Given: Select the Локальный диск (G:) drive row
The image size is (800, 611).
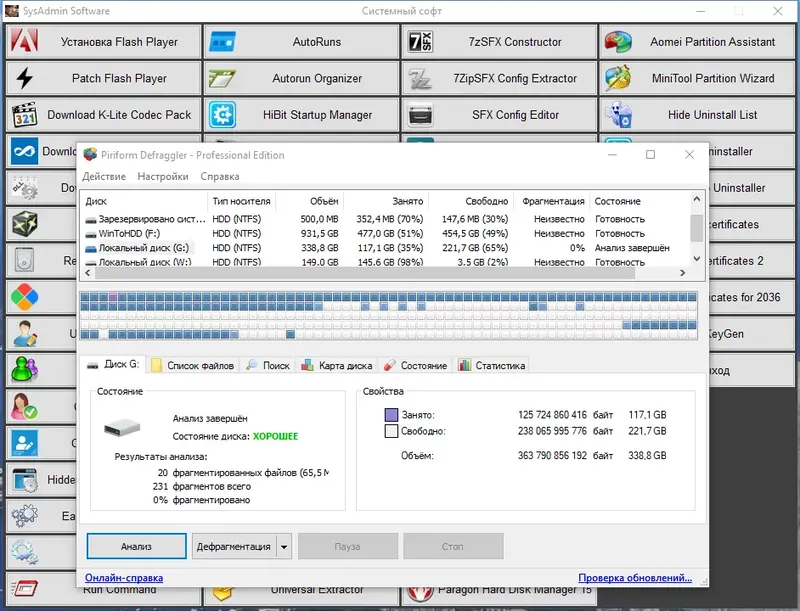Looking at the screenshot, I should pyautogui.click(x=385, y=248).
